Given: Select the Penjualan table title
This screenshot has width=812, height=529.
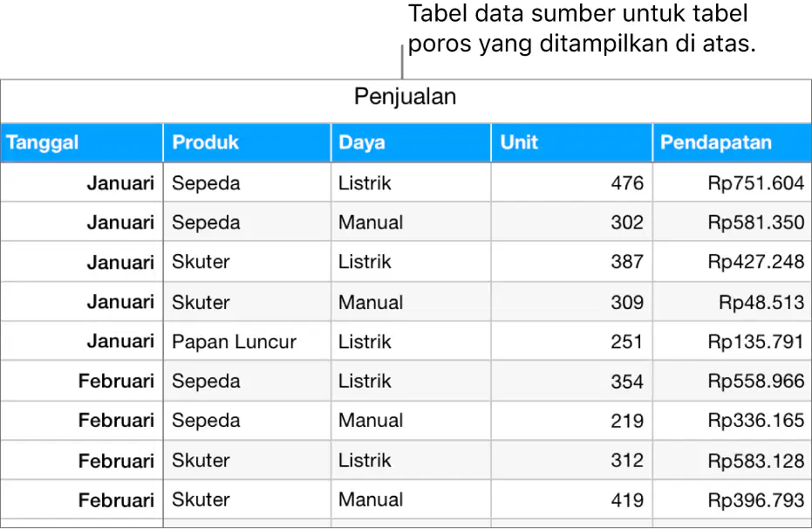Looking at the screenshot, I should click(405, 97).
